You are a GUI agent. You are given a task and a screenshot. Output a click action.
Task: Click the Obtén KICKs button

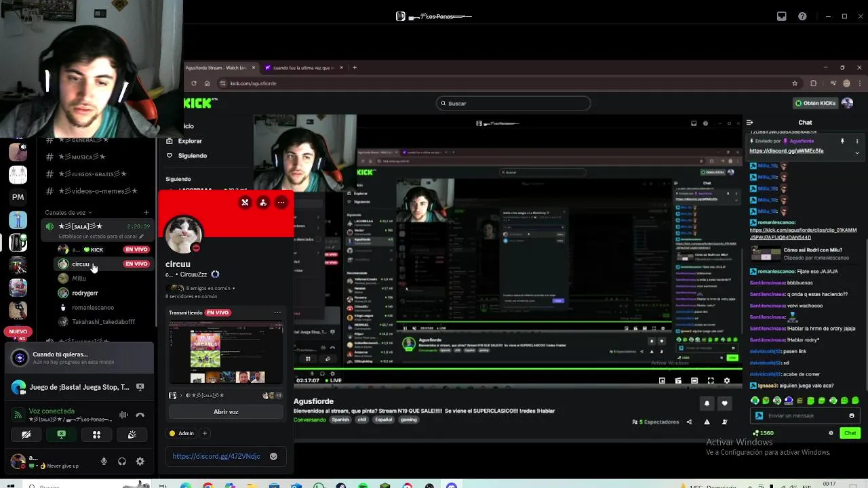click(815, 103)
